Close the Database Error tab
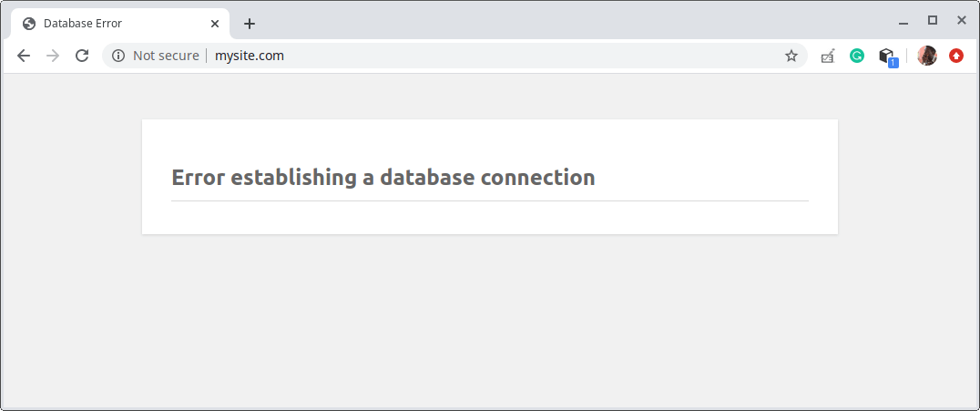Viewport: 980px width, 411px height. [x=216, y=24]
